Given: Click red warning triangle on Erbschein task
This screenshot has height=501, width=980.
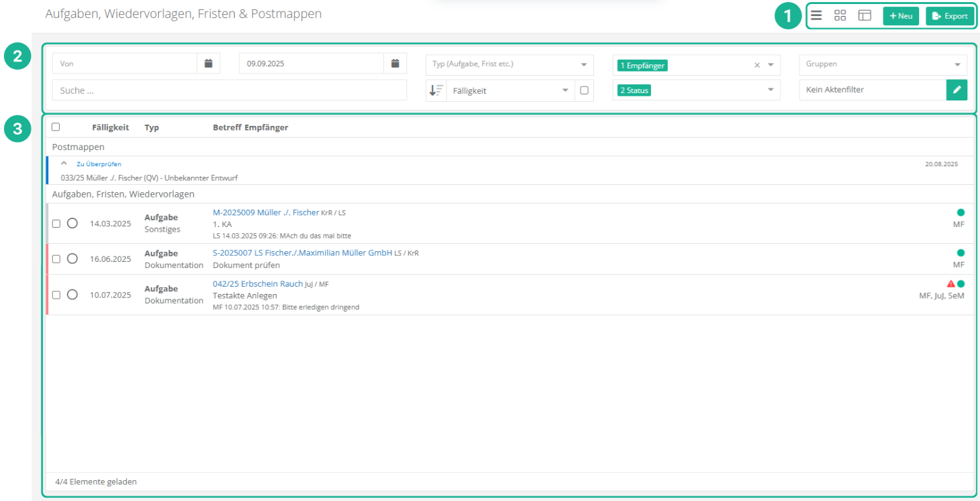Looking at the screenshot, I should pyautogui.click(x=951, y=284).
